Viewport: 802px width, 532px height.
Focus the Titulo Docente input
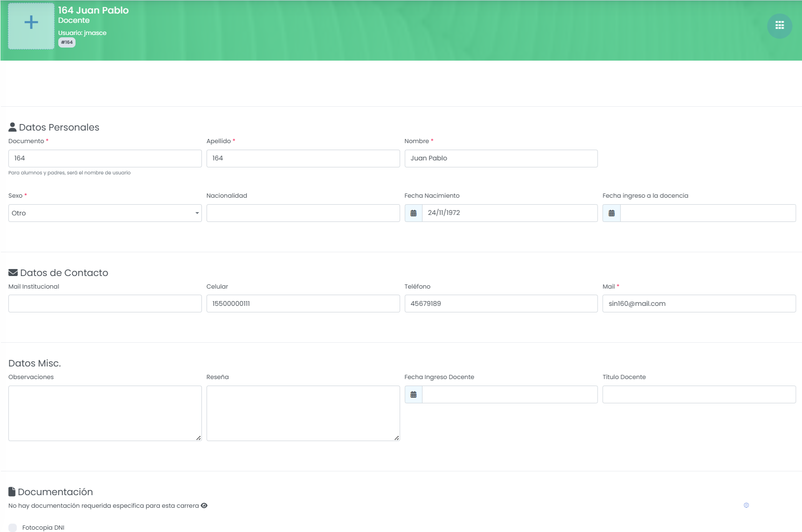[699, 394]
